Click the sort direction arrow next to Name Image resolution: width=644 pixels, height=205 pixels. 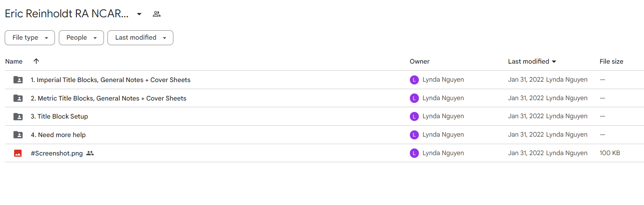click(x=36, y=61)
